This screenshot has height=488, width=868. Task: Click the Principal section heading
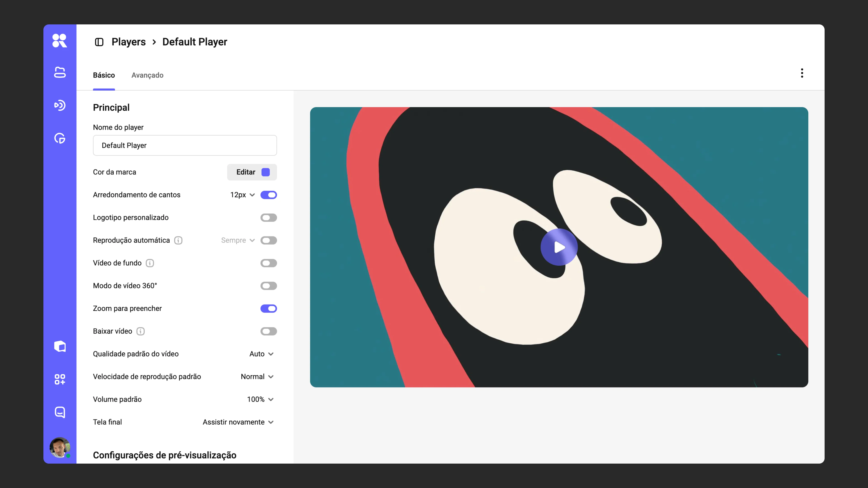click(111, 108)
